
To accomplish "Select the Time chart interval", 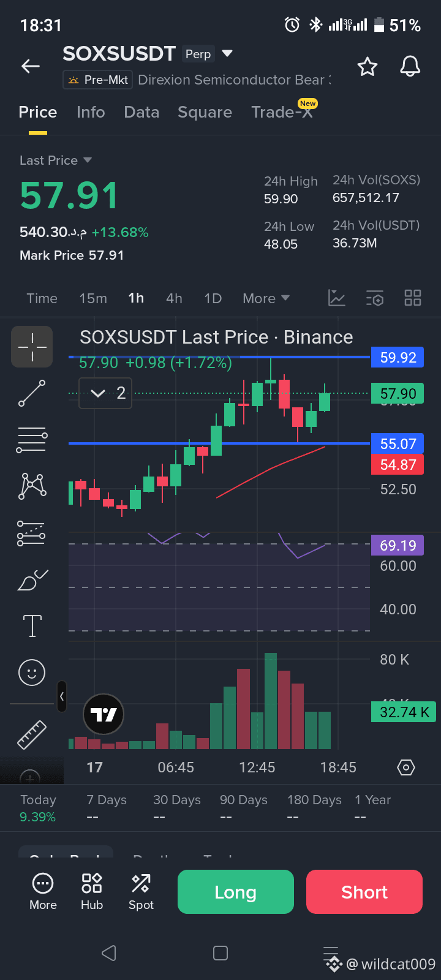I will pos(42,298).
